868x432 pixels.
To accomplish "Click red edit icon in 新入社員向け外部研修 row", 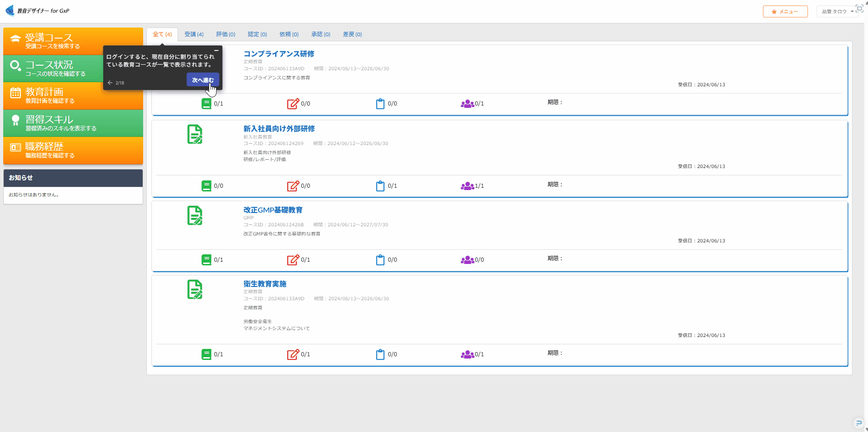I will coord(293,186).
